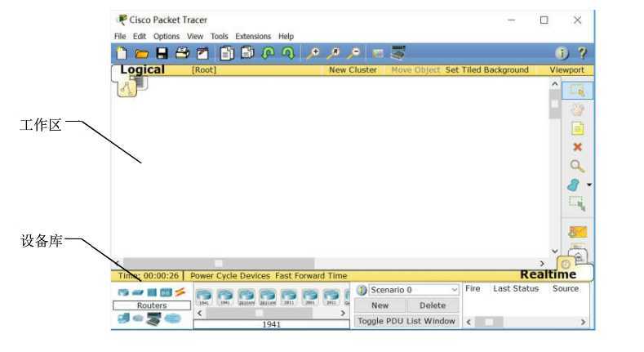The image size is (644, 352).
Task: Click the device list right scroll arrow
Action: pos(343,314)
